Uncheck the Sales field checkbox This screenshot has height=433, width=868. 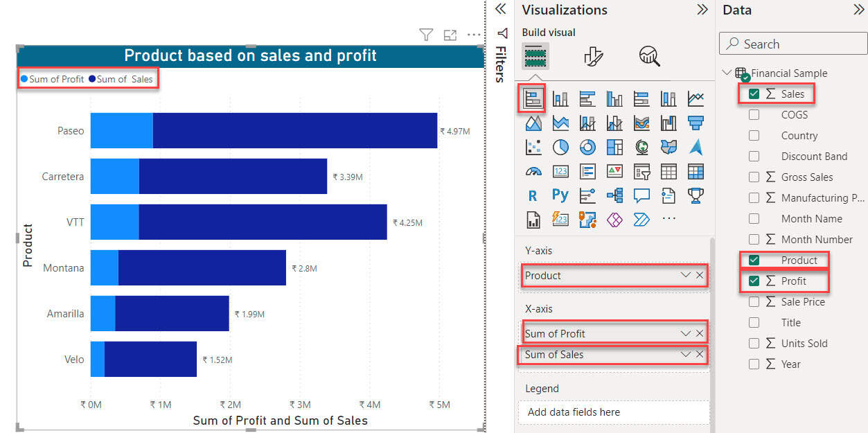coord(754,94)
